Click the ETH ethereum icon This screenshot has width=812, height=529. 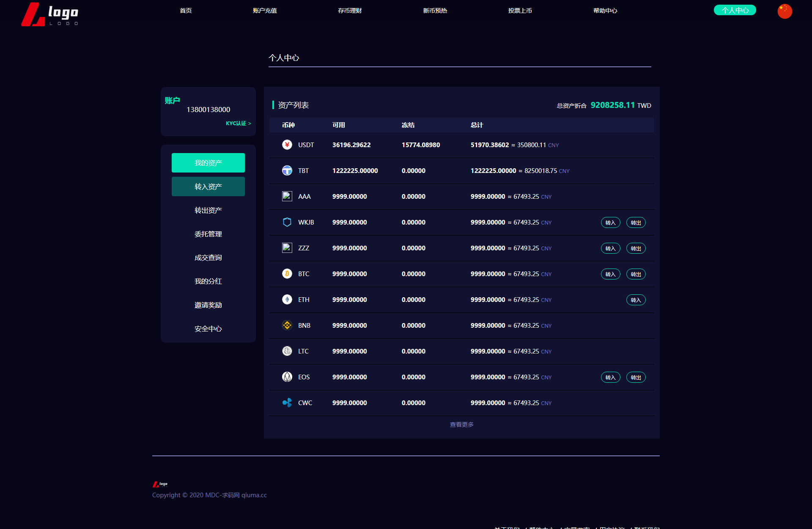[287, 299]
